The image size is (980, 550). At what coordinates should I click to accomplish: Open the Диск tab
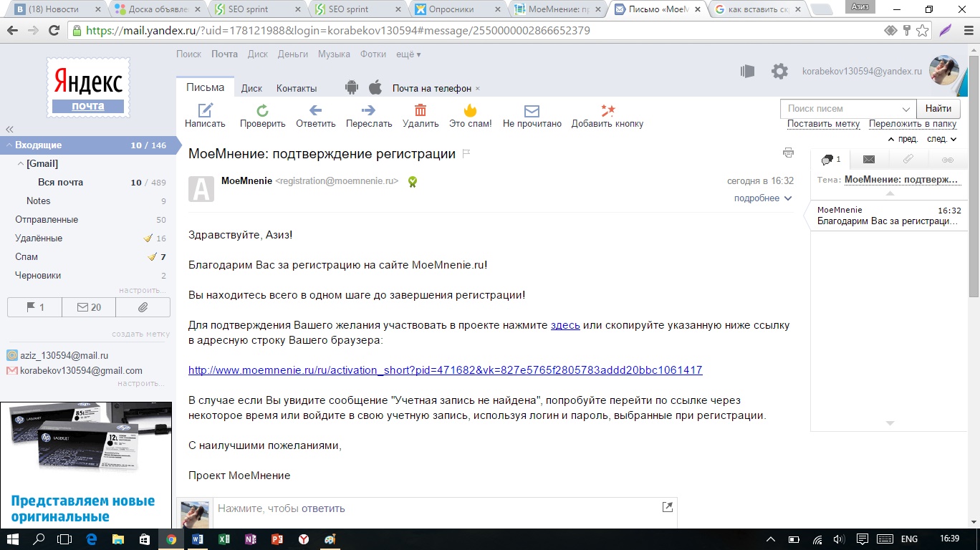[x=251, y=88]
